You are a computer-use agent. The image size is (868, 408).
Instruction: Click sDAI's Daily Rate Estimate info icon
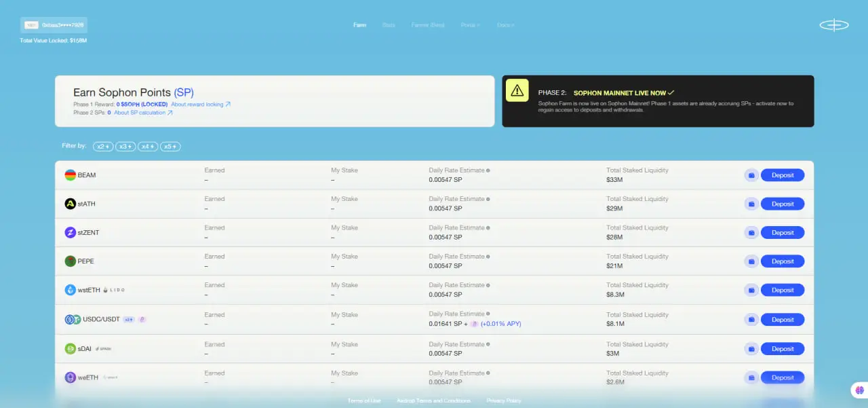click(488, 344)
